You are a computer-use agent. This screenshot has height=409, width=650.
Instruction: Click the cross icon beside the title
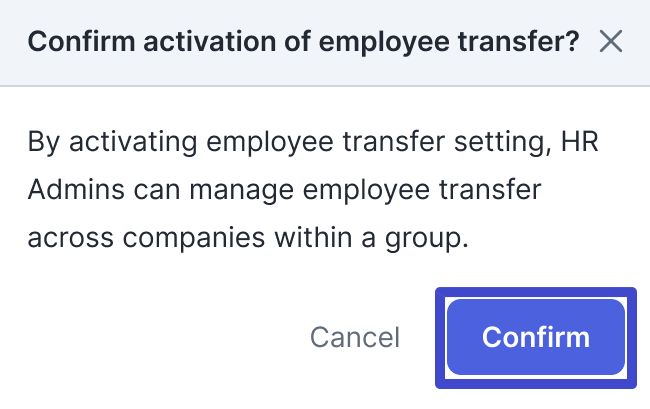pos(611,41)
